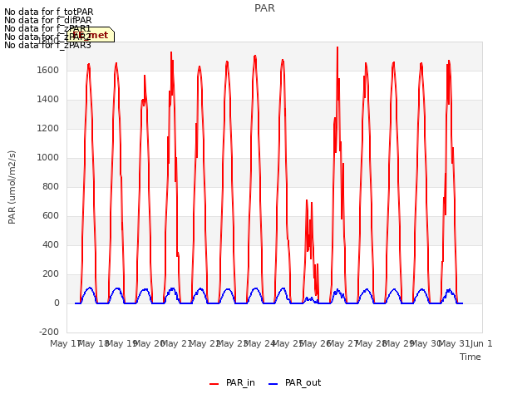Click the red PAR_in legend color marker

click(214, 384)
